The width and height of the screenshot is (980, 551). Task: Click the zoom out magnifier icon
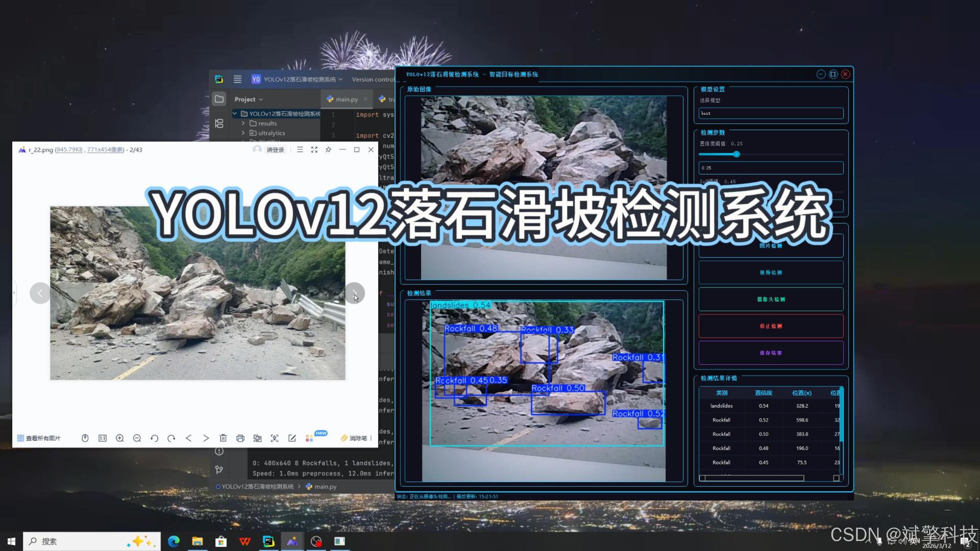tap(137, 438)
